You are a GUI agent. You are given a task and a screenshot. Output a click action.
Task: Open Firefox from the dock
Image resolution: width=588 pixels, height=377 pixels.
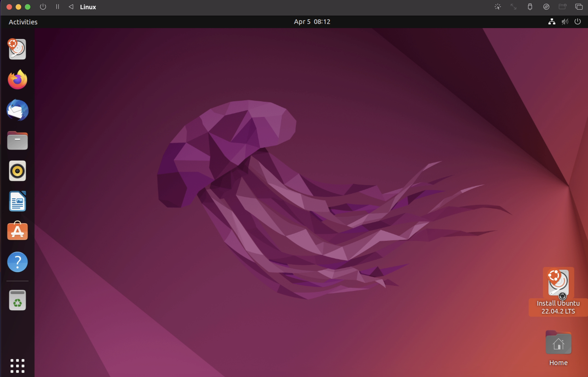17,80
